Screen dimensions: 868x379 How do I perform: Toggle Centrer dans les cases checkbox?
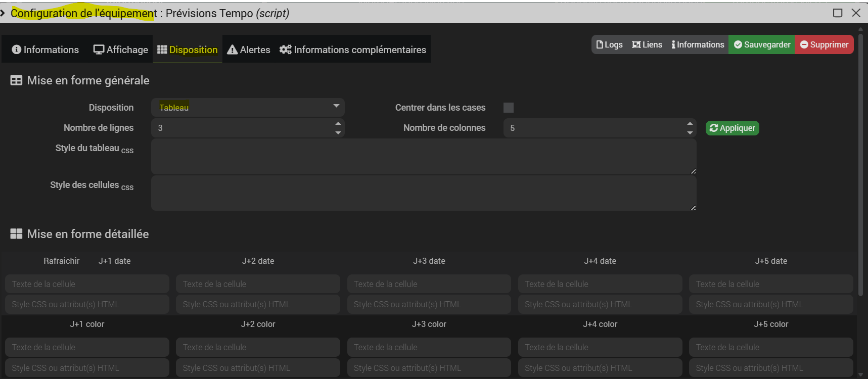[x=509, y=108]
